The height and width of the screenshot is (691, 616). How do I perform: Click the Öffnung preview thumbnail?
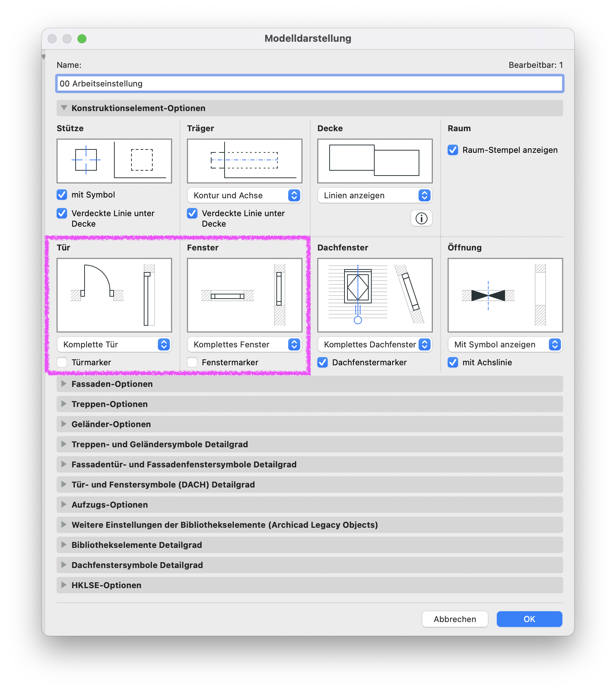click(x=505, y=295)
